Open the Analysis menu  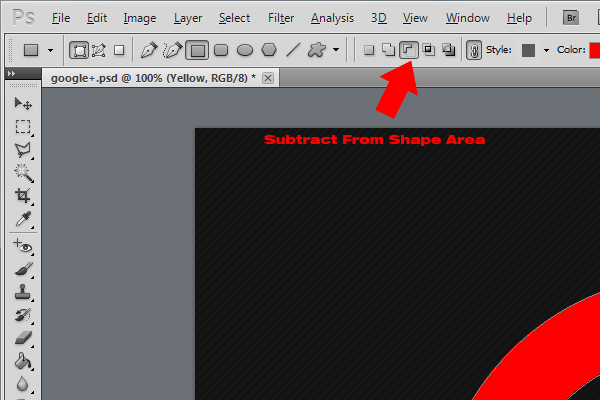pyautogui.click(x=332, y=18)
